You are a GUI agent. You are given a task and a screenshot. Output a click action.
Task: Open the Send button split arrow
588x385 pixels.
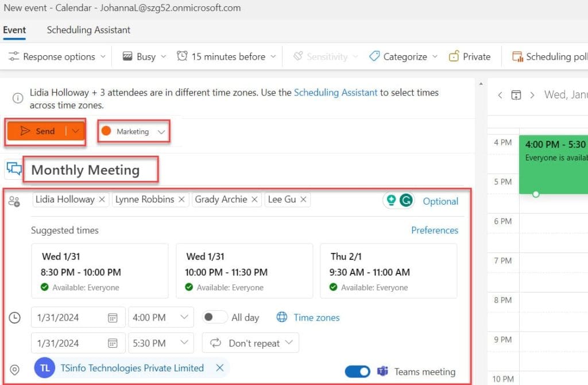pos(75,131)
